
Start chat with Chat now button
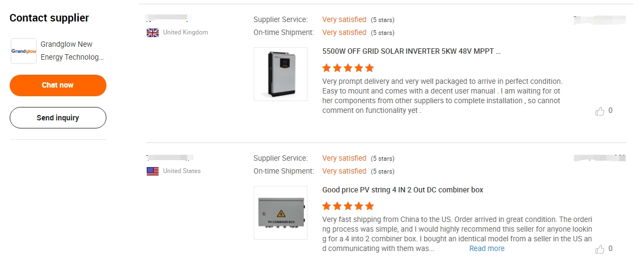tap(58, 85)
